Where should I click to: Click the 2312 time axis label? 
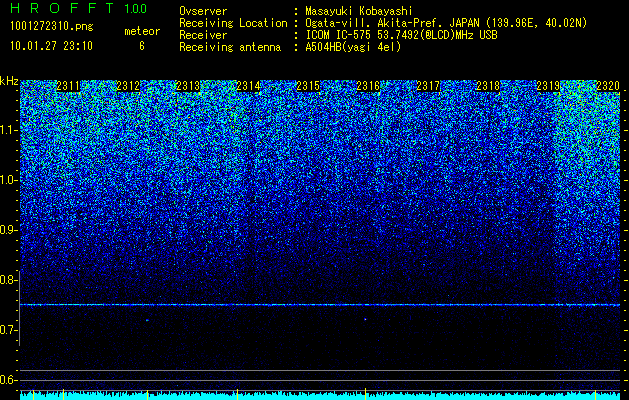coord(128,86)
